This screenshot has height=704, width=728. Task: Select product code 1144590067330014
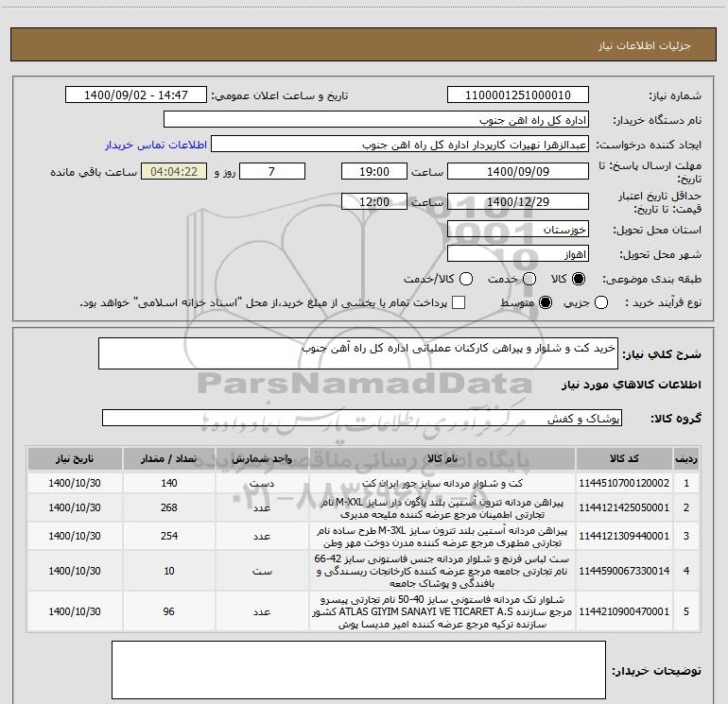(x=624, y=571)
